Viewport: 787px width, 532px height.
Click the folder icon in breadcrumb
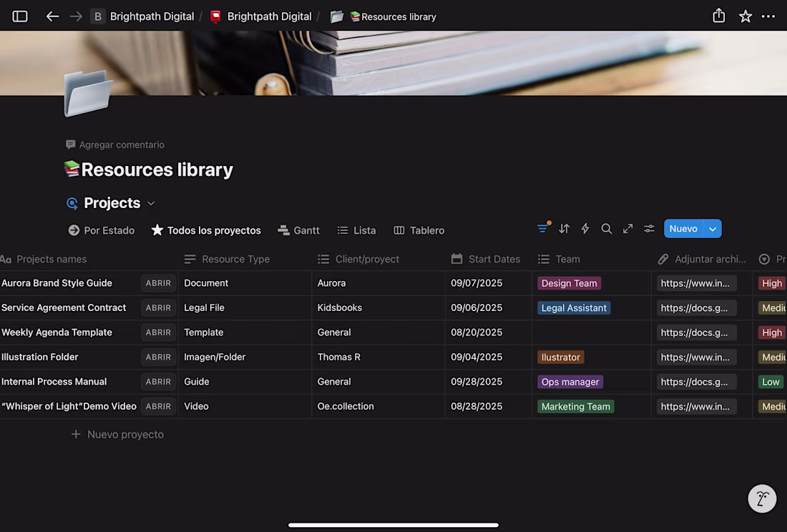(x=337, y=16)
